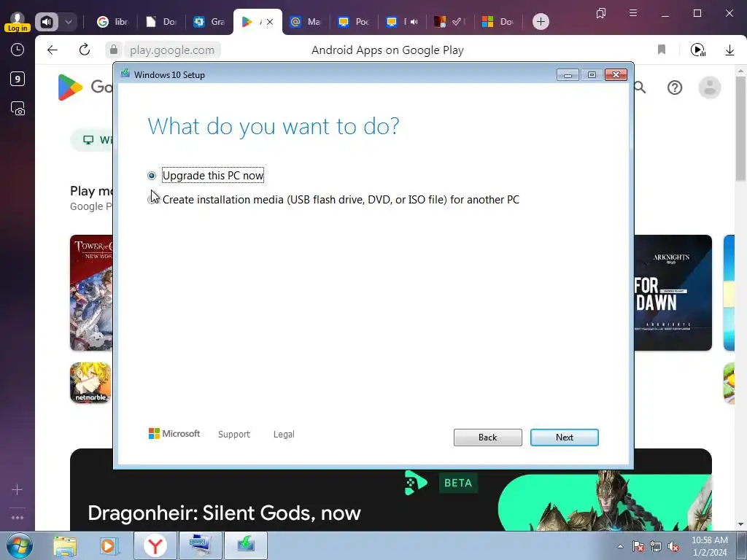The image size is (747, 560).
Task: Open the Arknights For Dawn card
Action: 673,293
